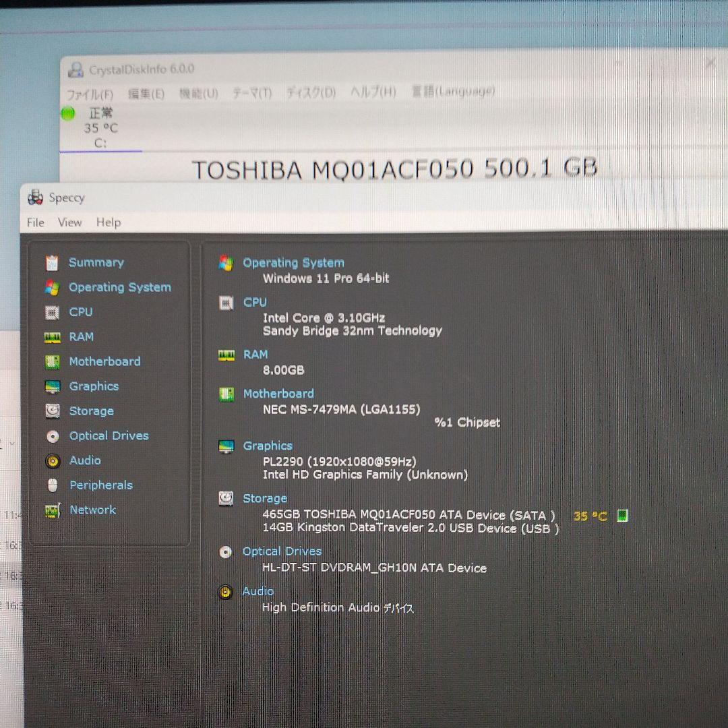
Task: Click the Peripherals mouse icon
Action: click(x=54, y=485)
